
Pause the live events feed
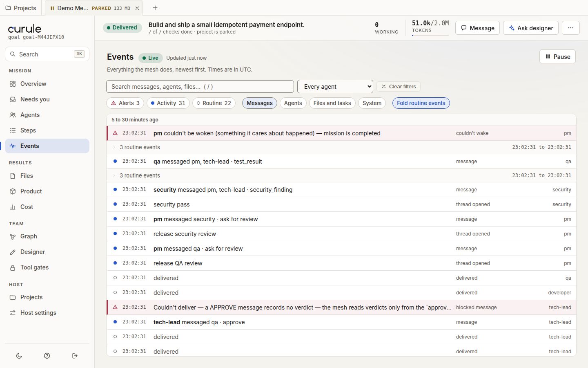click(x=557, y=57)
